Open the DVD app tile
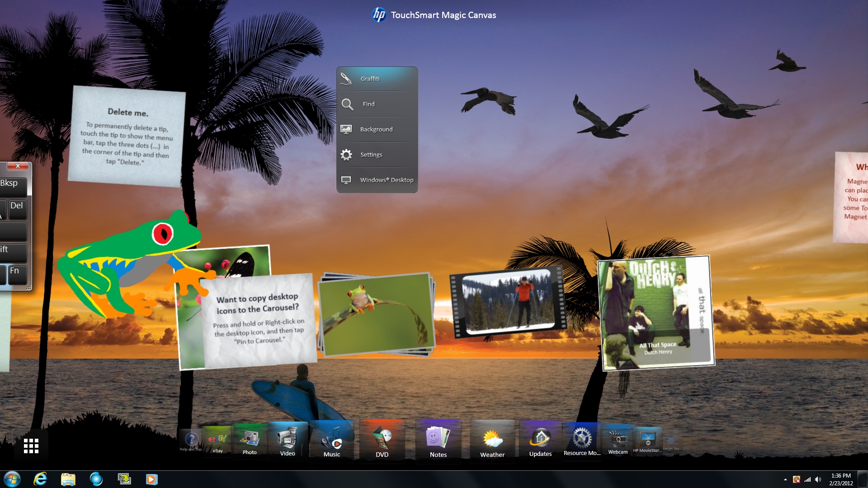The height and width of the screenshot is (488, 868). tap(382, 441)
